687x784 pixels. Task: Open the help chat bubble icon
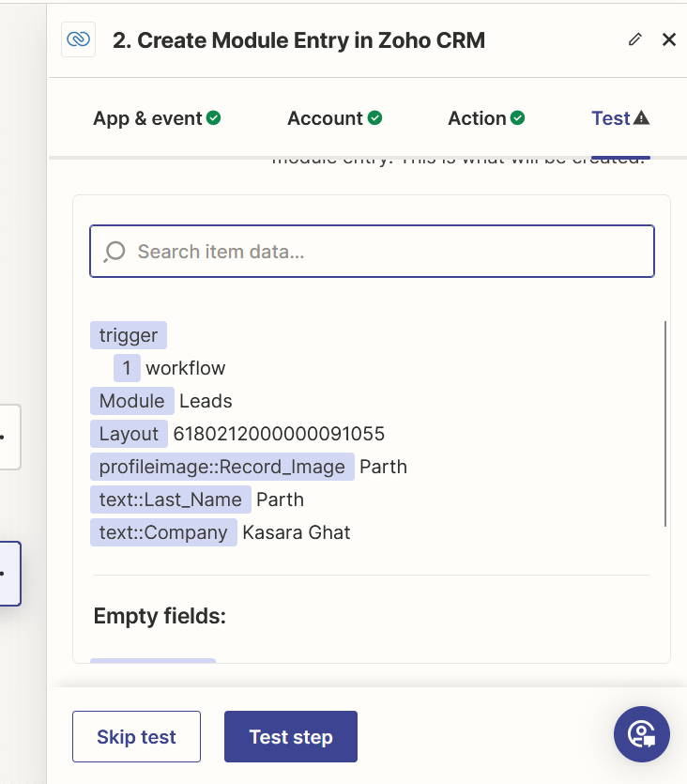coord(642,734)
